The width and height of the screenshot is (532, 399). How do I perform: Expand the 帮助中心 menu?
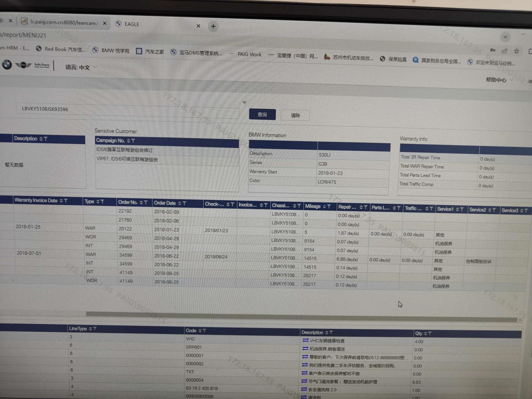click(x=499, y=80)
